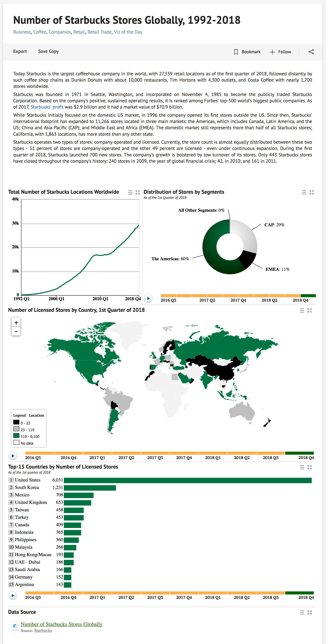The image size is (326, 644).
Task: Click the Indonesia row label
Action: 24,532
